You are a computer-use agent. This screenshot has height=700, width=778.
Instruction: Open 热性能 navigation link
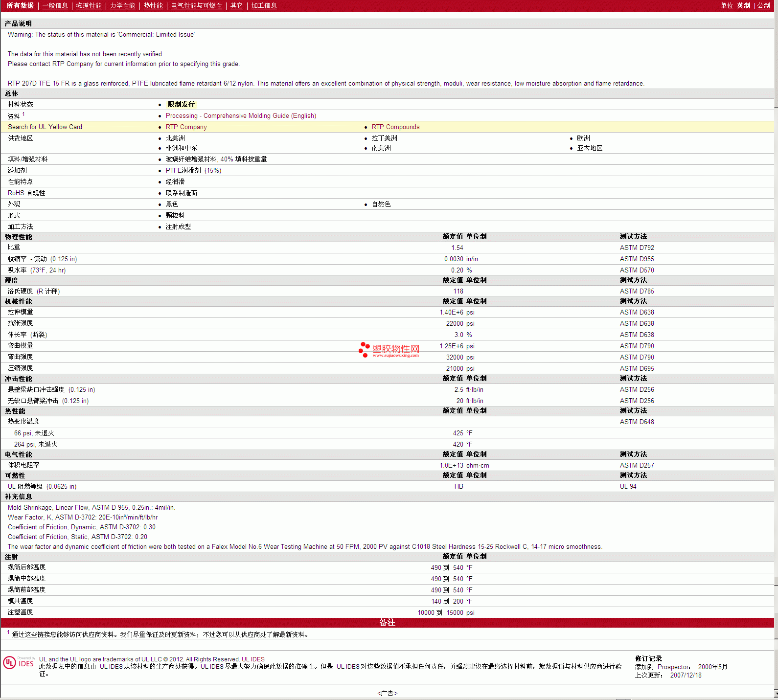(x=153, y=5)
